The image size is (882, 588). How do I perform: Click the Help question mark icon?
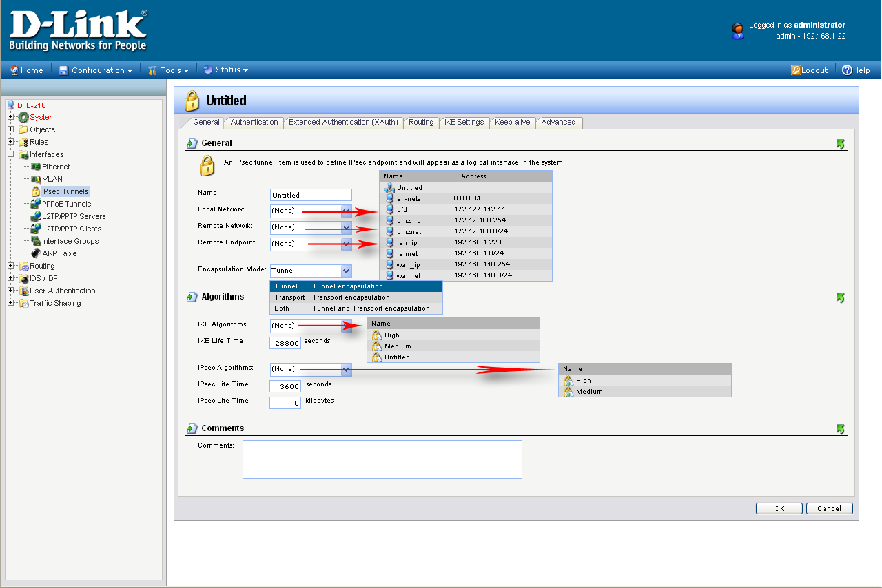[x=847, y=70]
